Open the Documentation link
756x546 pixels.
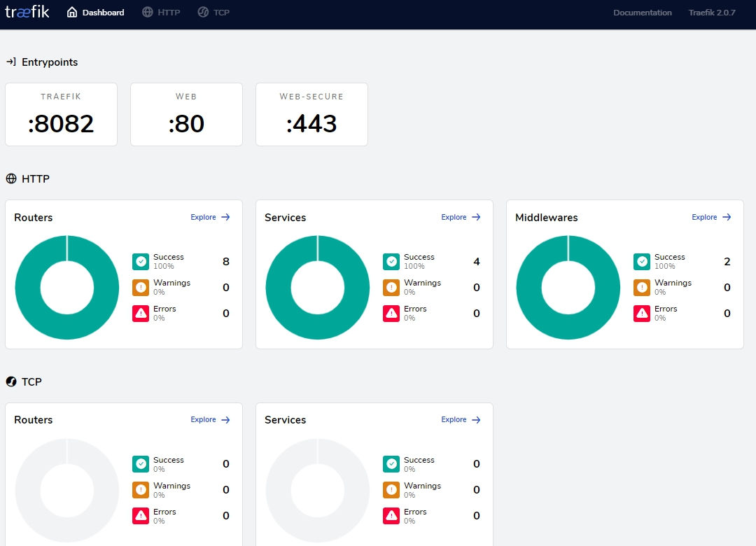[642, 13]
